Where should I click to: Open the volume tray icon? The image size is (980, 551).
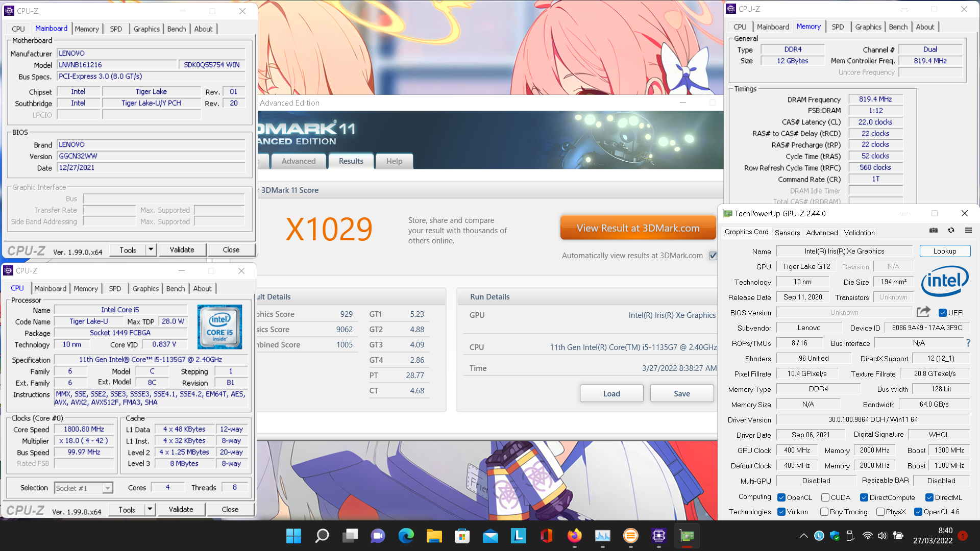[882, 536]
